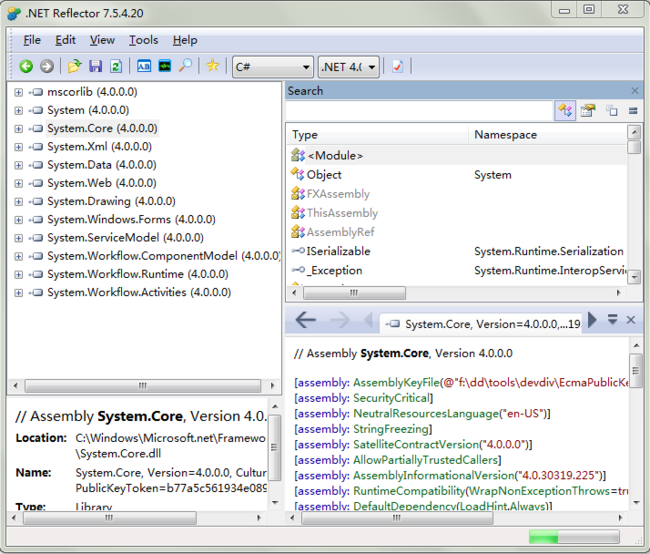This screenshot has width=650, height=554.
Task: Click the AllowPartiallyTrustedCallers link
Action: 425,460
